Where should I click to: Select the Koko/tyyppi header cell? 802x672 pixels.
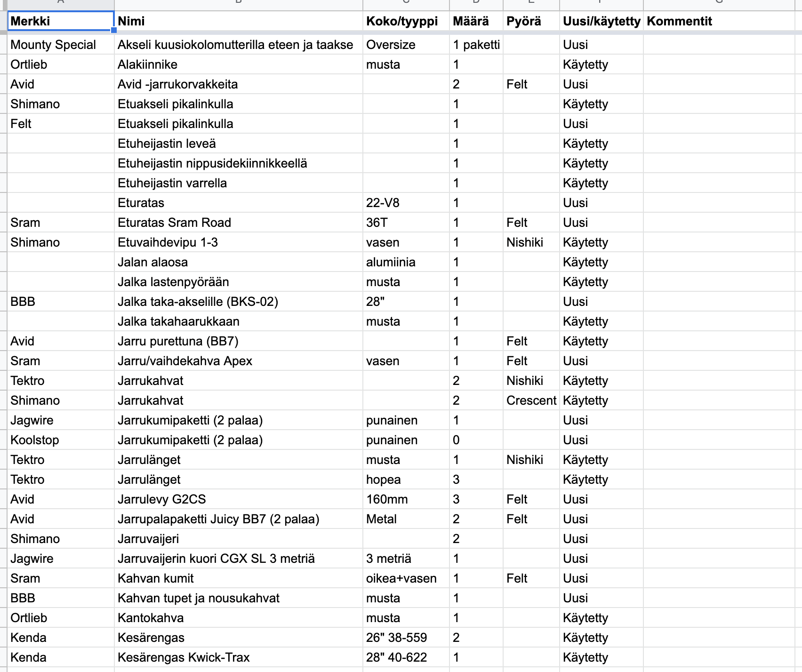click(x=406, y=21)
